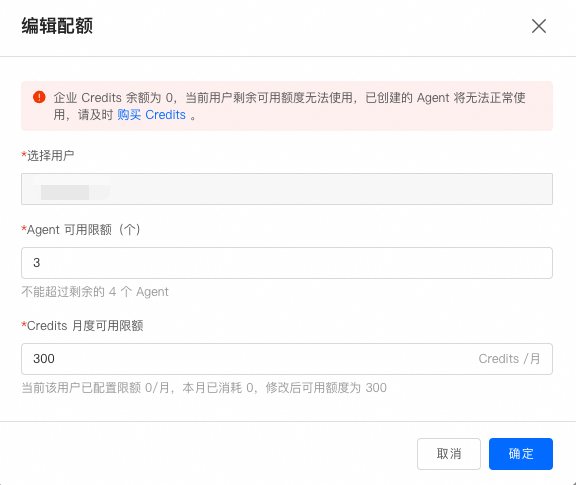The width and height of the screenshot is (576, 485).
Task: Open the 购买 Credits link
Action: [151, 115]
